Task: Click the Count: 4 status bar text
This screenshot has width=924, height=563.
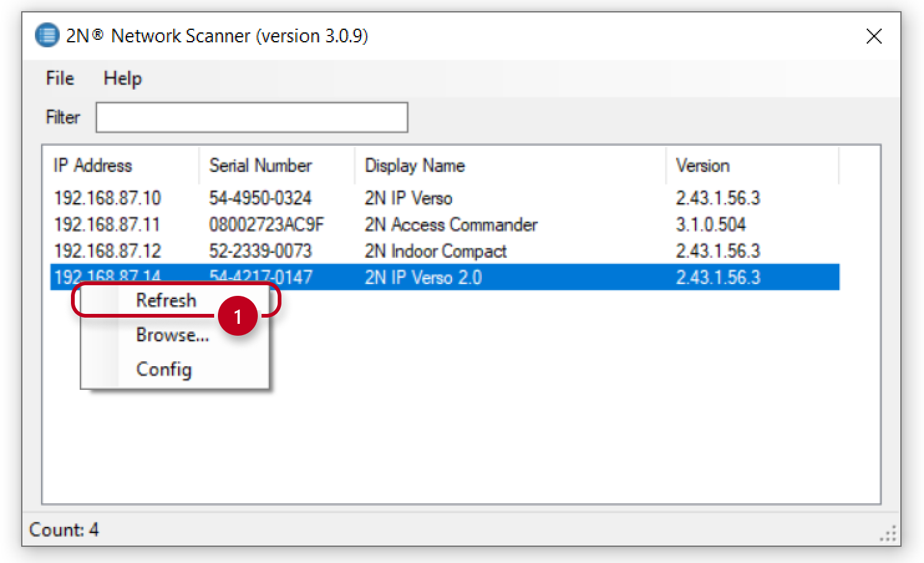Action: pyautogui.click(x=64, y=529)
